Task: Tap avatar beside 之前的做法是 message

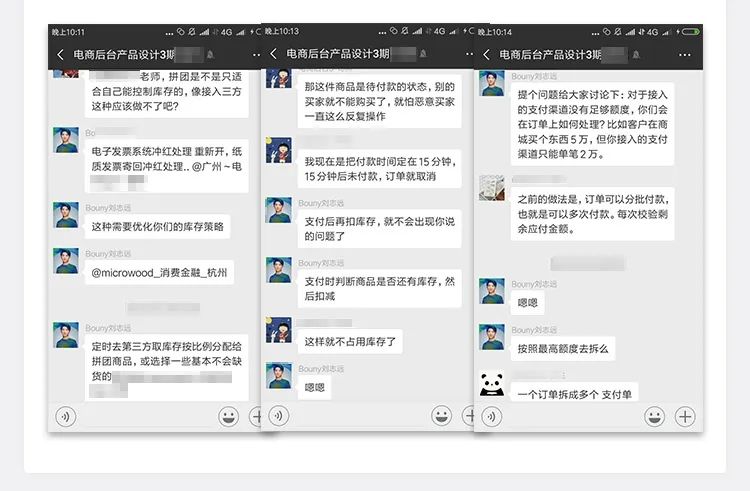Action: [492, 187]
